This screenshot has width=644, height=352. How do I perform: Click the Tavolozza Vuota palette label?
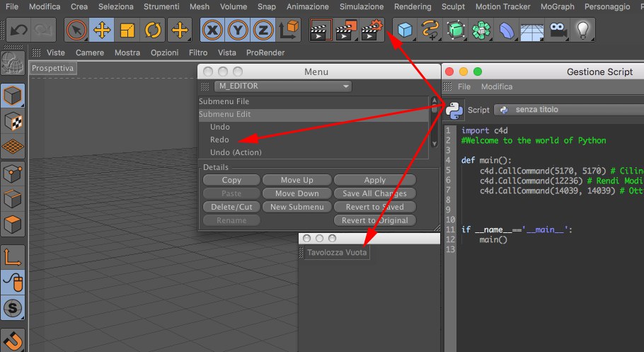tap(337, 252)
